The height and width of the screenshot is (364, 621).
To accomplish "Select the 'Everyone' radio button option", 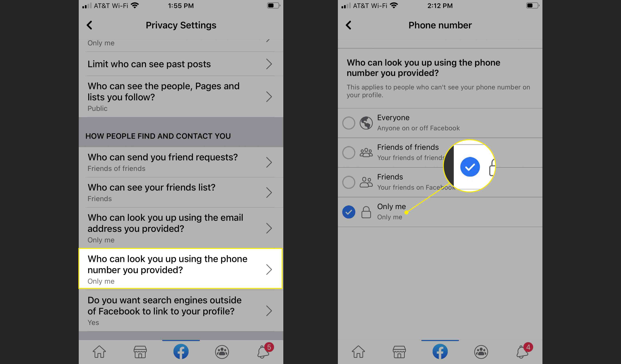I will point(349,123).
